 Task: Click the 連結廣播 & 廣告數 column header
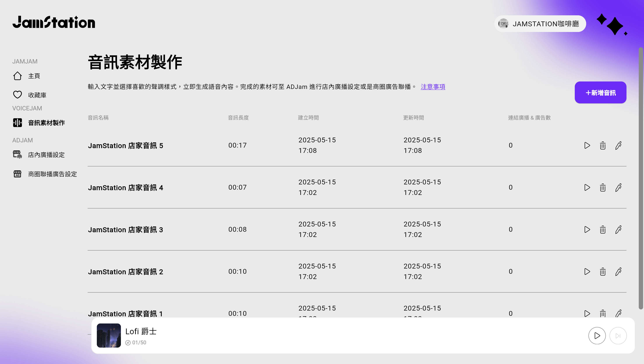pyautogui.click(x=529, y=117)
